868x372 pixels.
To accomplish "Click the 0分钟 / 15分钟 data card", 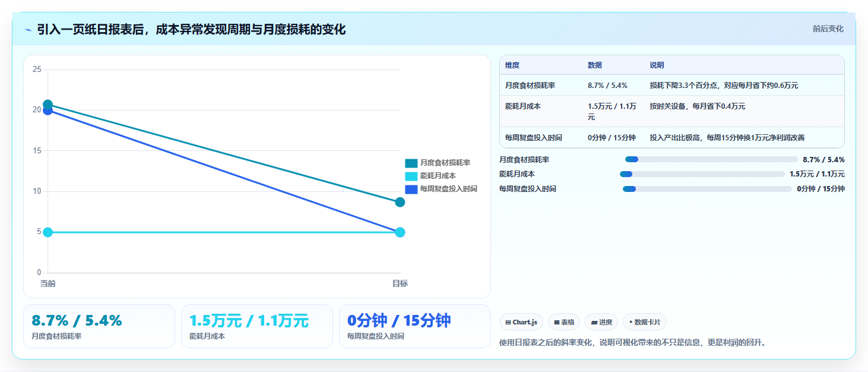I will click(415, 326).
